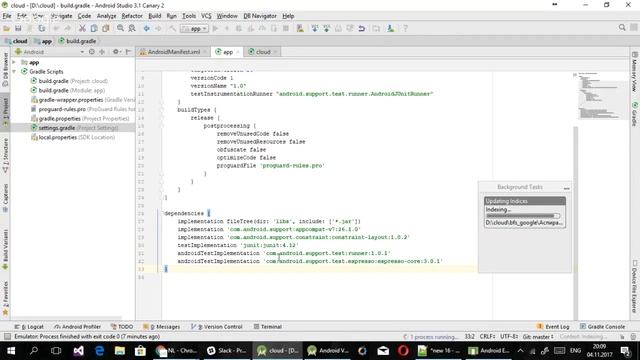This screenshot has height=360, width=640.
Task: Minimize the Background Tasks popup
Action: 566,187
